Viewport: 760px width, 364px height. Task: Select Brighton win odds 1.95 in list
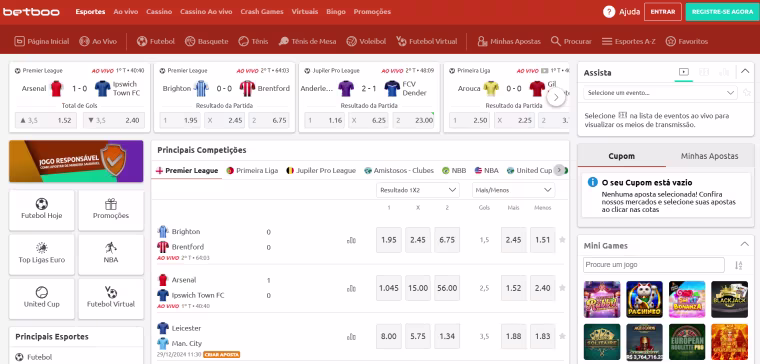(389, 240)
